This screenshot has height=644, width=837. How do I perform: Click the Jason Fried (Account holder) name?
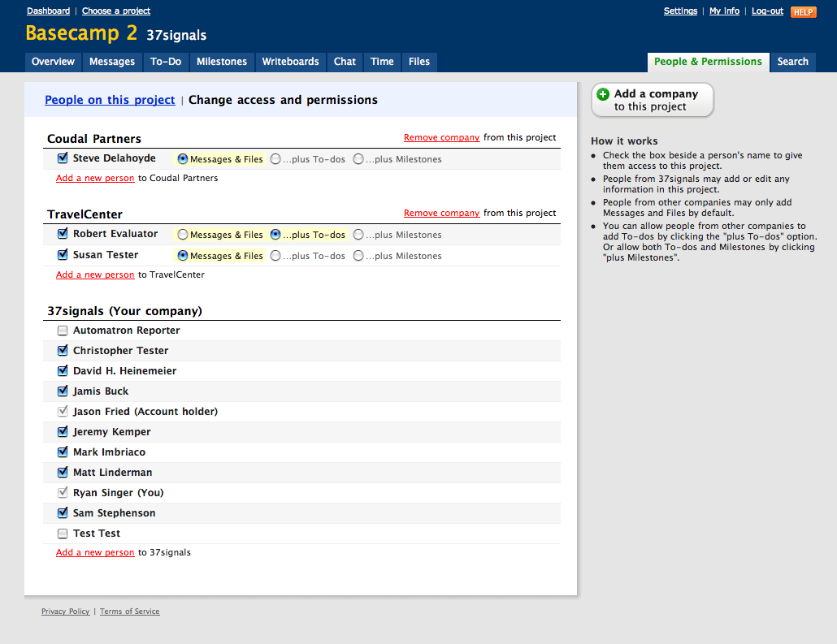145,412
